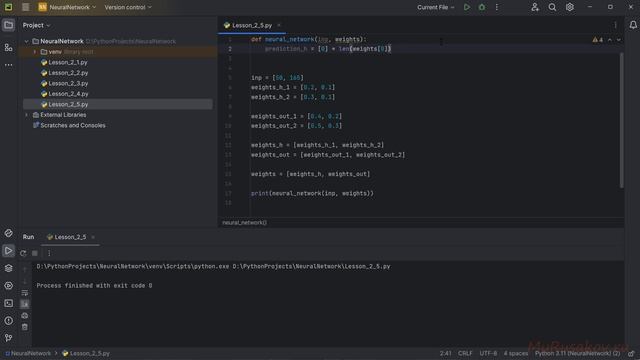Open the NeuralNetwork project dropdown
This screenshot has height=360, width=640.
coord(67,7)
